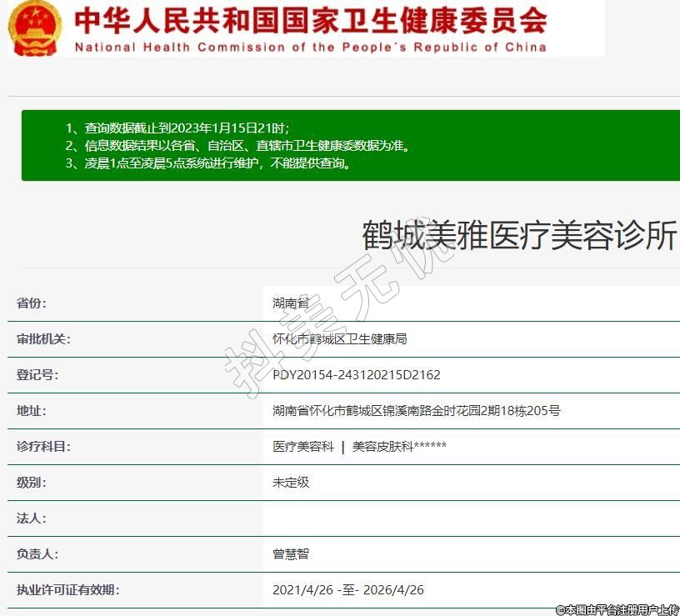Click the copyright note 本图由平台注册用户上传
The height and width of the screenshot is (616, 680).
click(617, 609)
